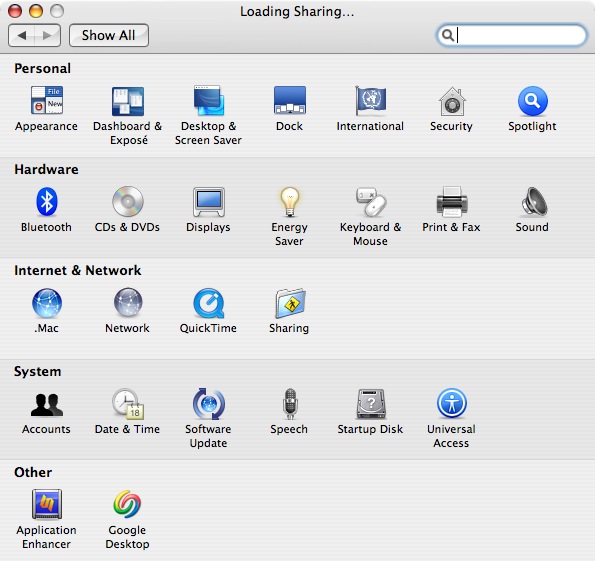Open the Sharing folder icon
595x561 pixels.
(x=290, y=303)
